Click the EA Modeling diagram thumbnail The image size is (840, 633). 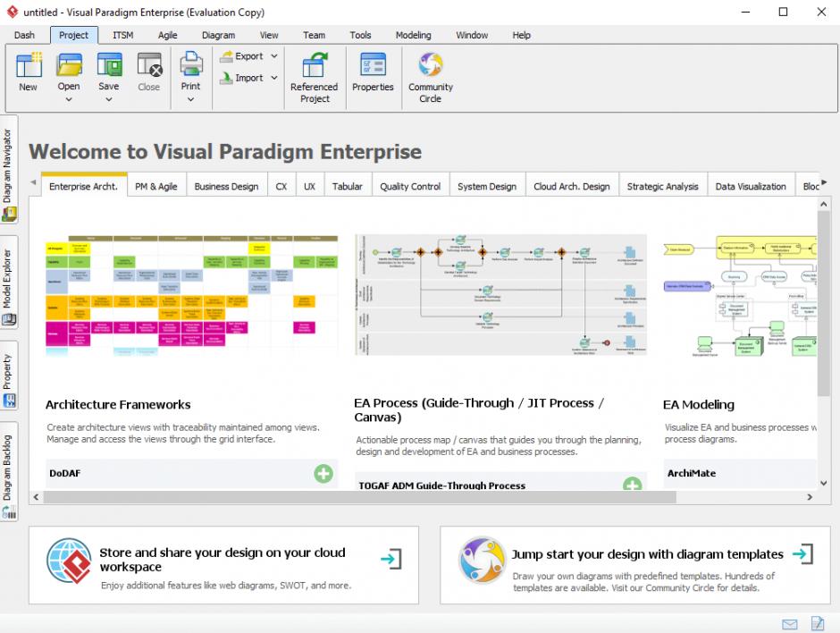(x=740, y=296)
